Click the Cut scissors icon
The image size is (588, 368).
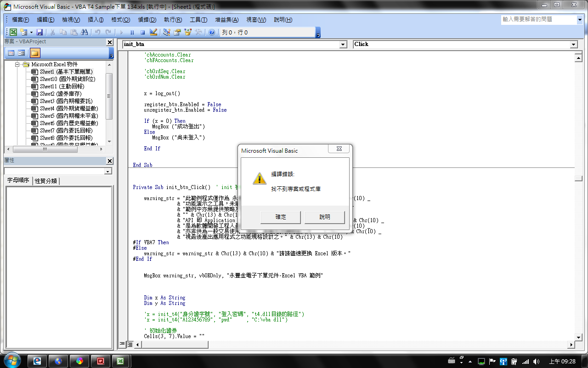(52, 32)
